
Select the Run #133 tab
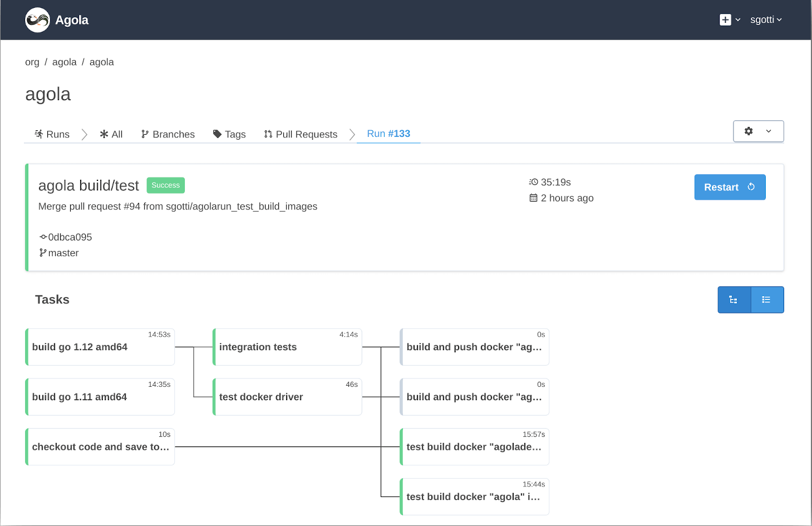(x=388, y=134)
